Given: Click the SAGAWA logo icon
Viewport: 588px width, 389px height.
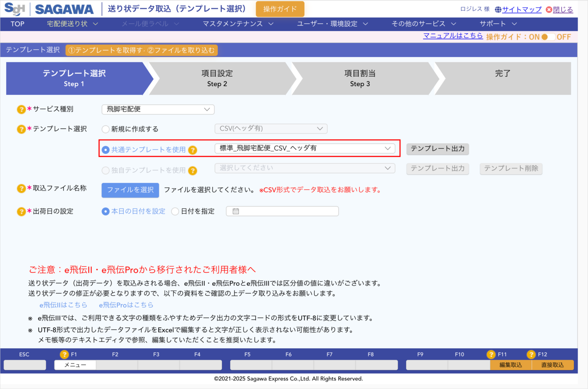Looking at the screenshot, I should [15, 8].
